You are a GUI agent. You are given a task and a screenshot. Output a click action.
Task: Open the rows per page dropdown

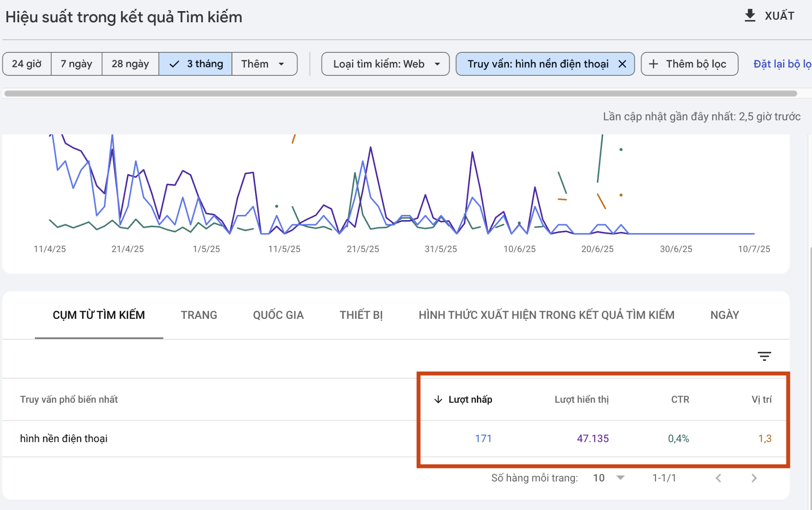coord(609,478)
